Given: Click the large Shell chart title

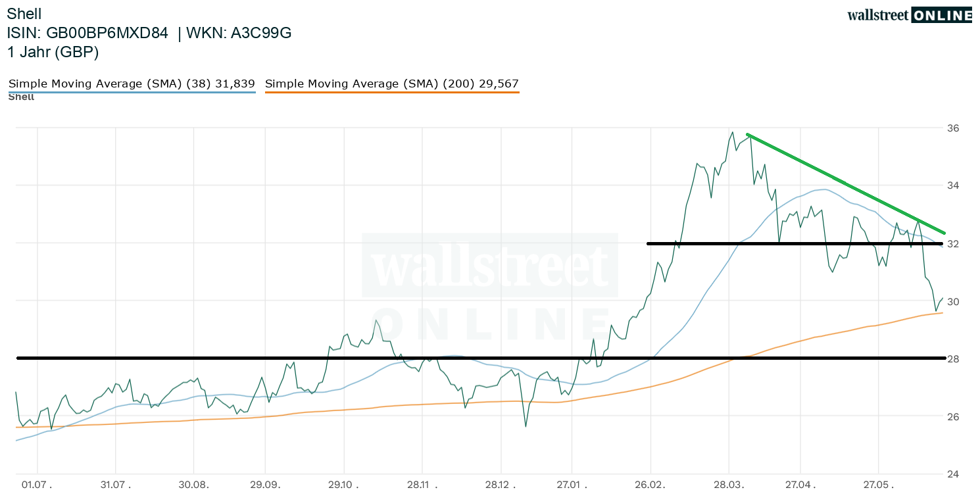Looking at the screenshot, I should [24, 14].
